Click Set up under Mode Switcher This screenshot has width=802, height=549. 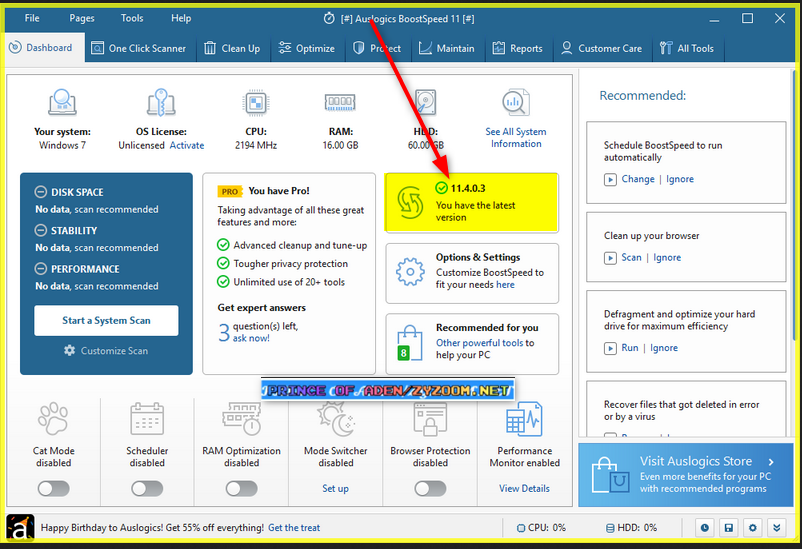(x=336, y=489)
